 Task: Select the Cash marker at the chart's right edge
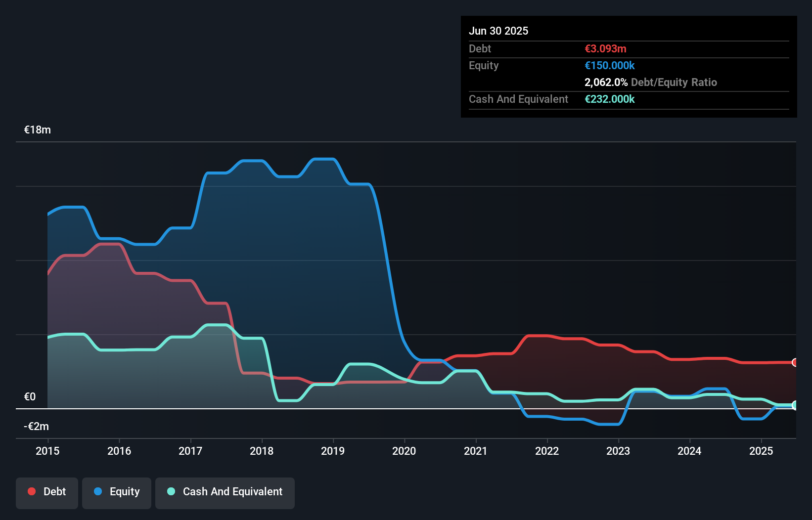pyautogui.click(x=795, y=405)
